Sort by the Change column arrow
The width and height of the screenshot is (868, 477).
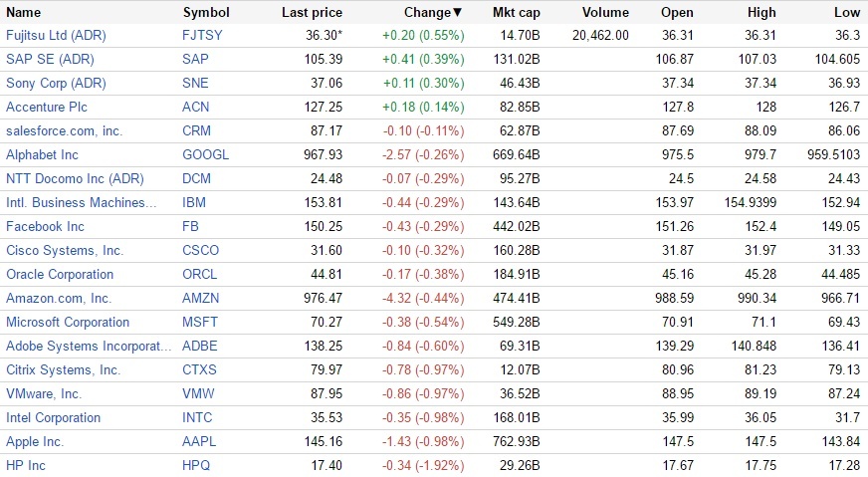click(x=458, y=13)
